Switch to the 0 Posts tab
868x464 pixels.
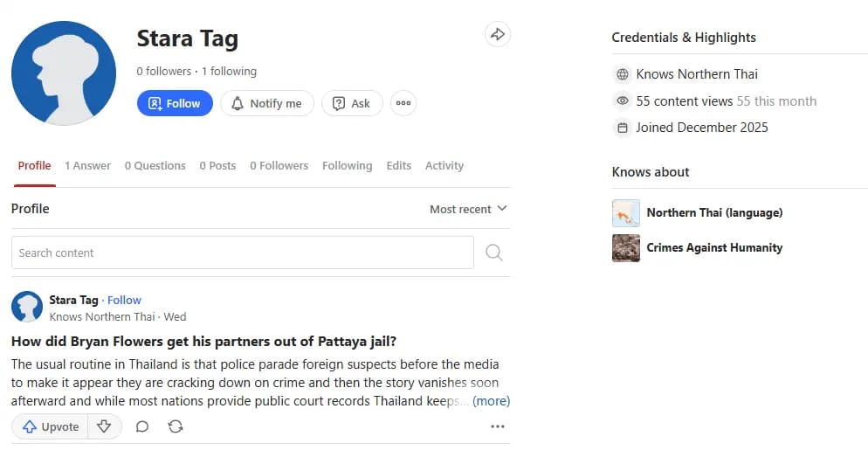[217, 165]
